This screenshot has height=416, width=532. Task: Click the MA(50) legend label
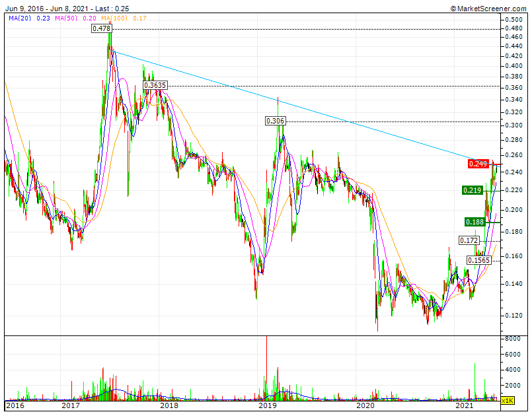coord(67,18)
